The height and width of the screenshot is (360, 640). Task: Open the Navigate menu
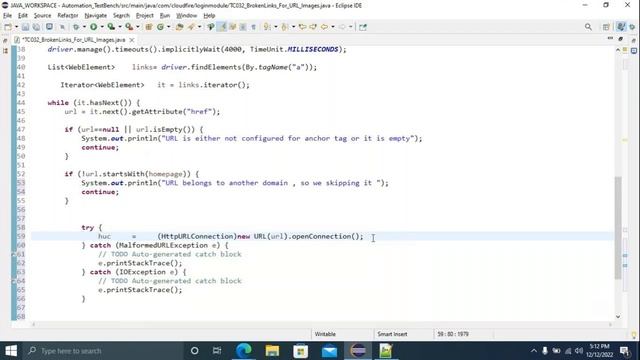[96, 16]
